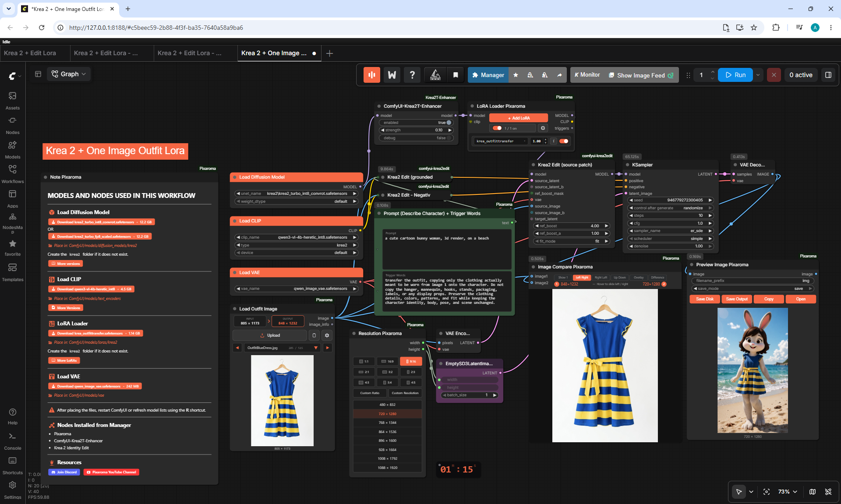Switch to the first Krea 2 + Edit Lora tab

30,53
